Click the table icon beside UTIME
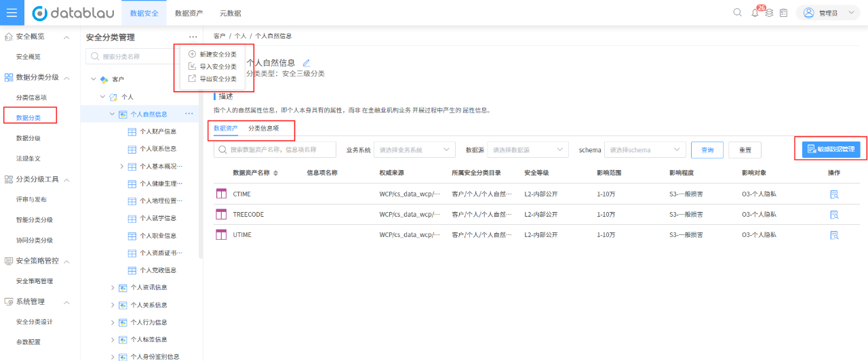Viewport: 868px width, 361px height. pyautogui.click(x=221, y=234)
